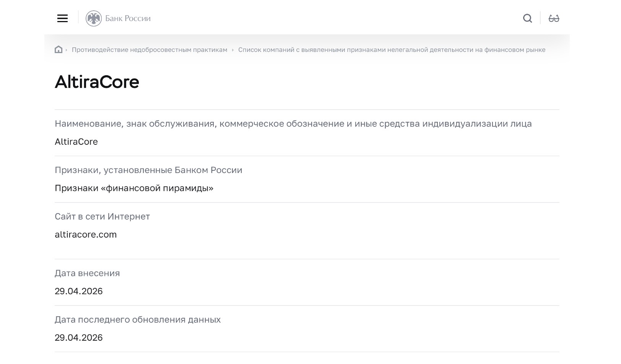Screen dimensions: 621x364
Task: Enable the visually impaired glasses mode
Action: [x=554, y=18]
